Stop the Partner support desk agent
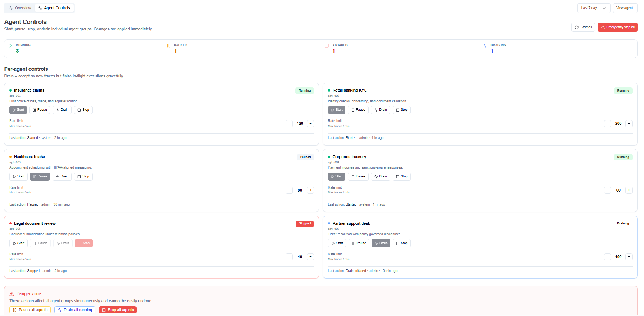Viewport: 644px width, 316px height. point(402,243)
